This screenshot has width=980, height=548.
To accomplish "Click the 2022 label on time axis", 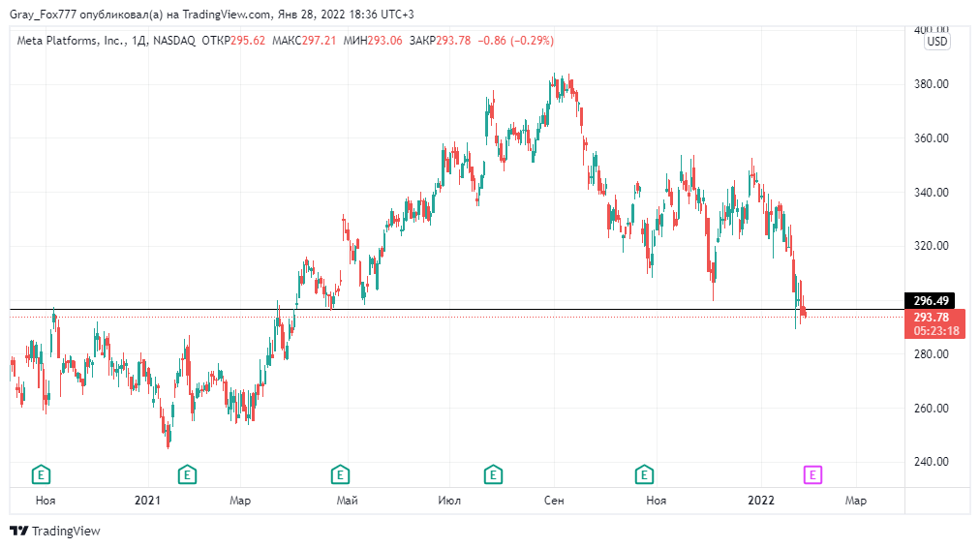I will click(761, 501).
